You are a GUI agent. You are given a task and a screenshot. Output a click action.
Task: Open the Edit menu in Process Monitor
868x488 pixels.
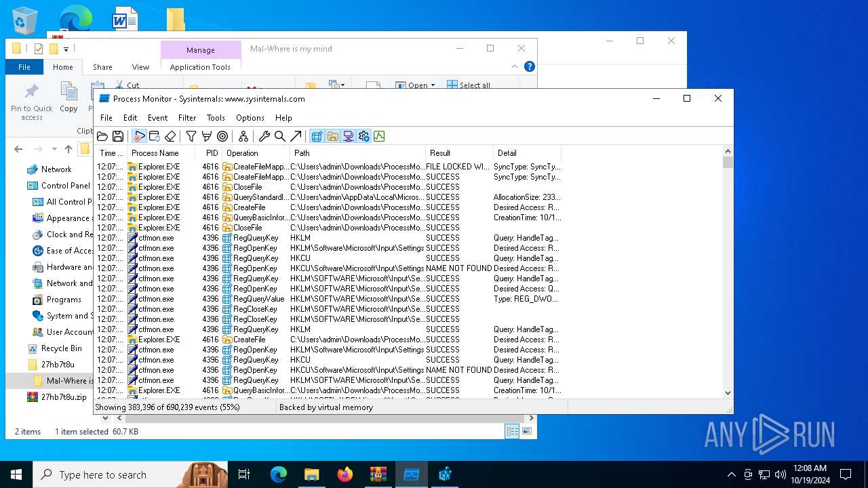[130, 118]
